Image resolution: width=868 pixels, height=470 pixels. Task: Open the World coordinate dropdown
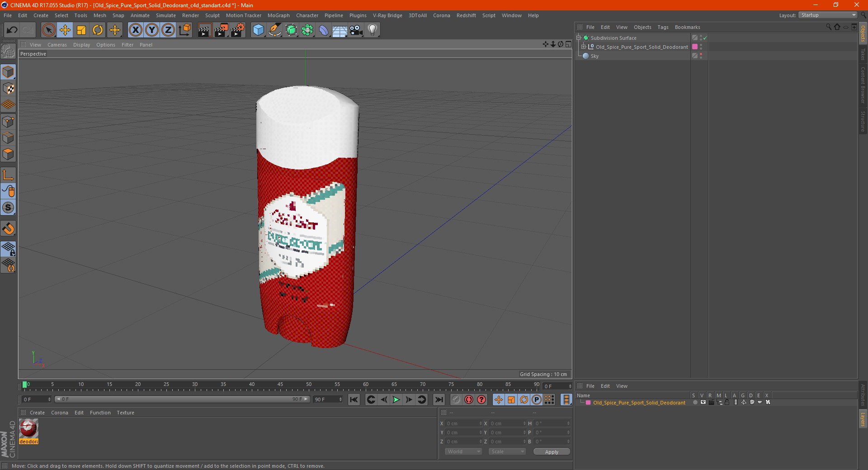coord(463,452)
